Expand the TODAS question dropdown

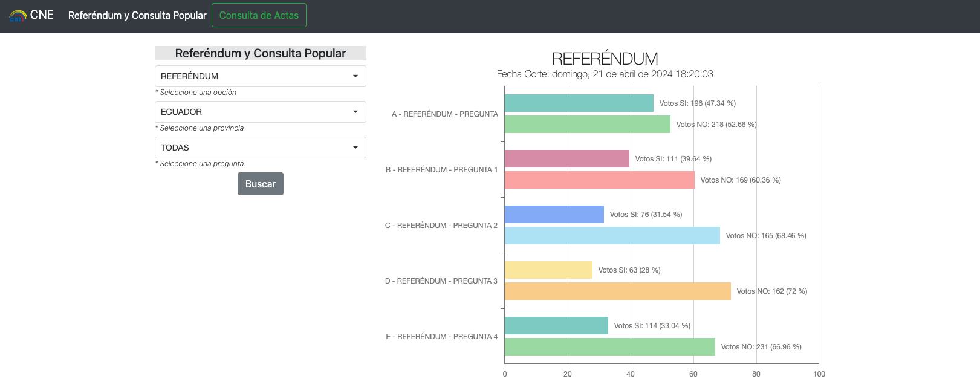point(260,148)
